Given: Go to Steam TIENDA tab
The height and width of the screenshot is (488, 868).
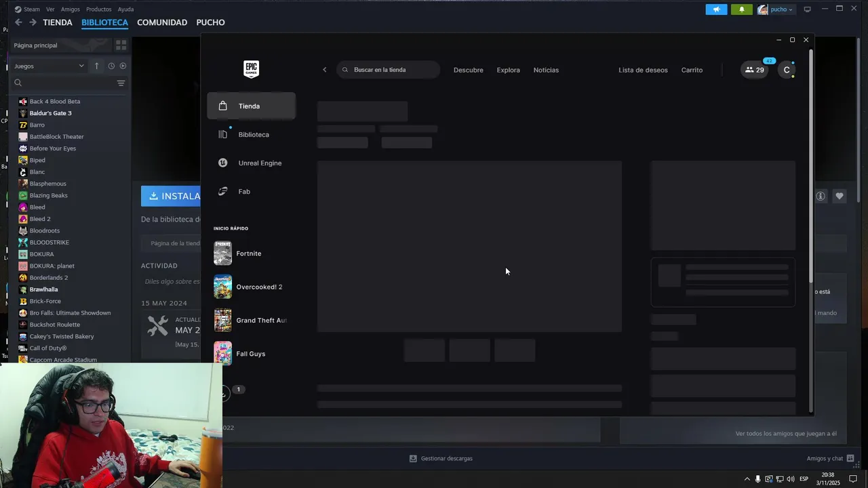Looking at the screenshot, I should (x=58, y=22).
